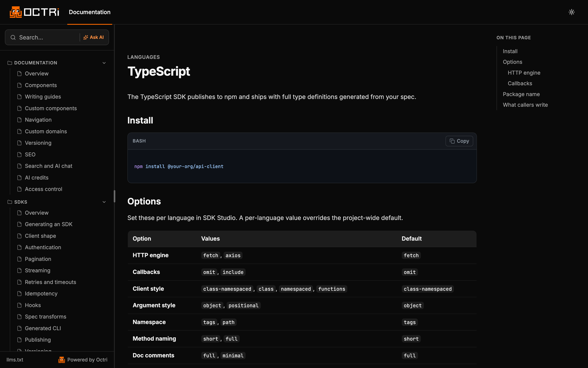Collapse the DOCUMENTATION section chevron
This screenshot has height=368, width=588.
click(x=104, y=63)
